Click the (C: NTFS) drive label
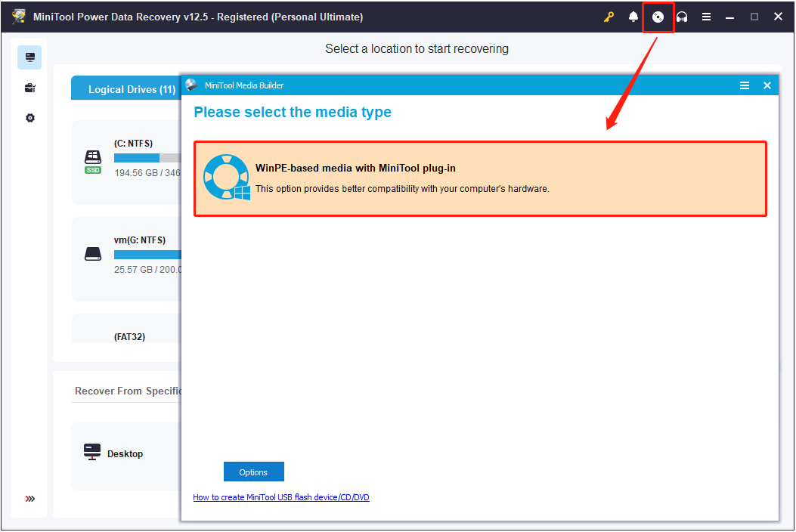 point(133,143)
